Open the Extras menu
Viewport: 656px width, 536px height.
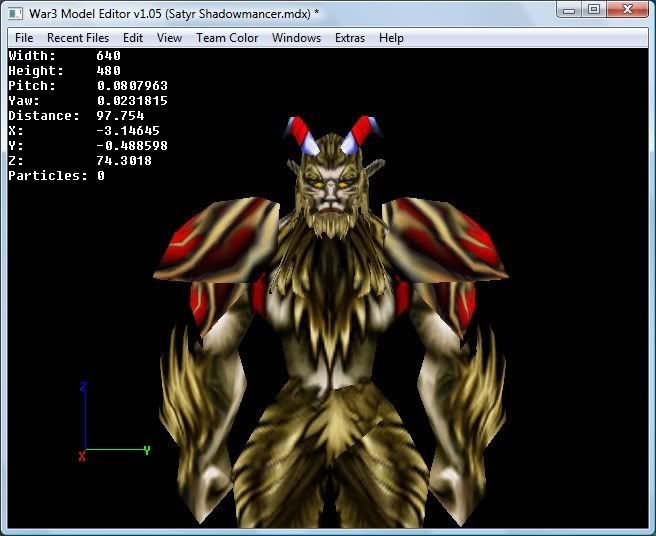click(x=350, y=38)
